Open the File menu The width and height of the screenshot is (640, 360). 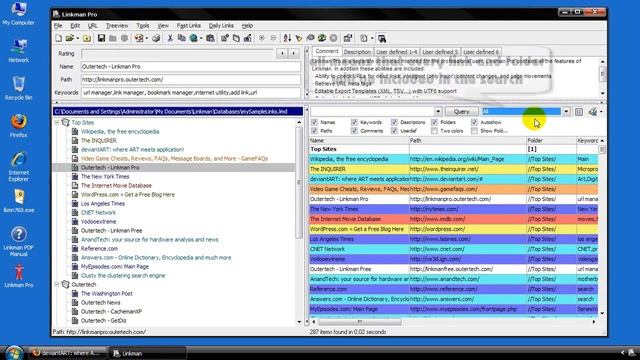(x=58, y=26)
